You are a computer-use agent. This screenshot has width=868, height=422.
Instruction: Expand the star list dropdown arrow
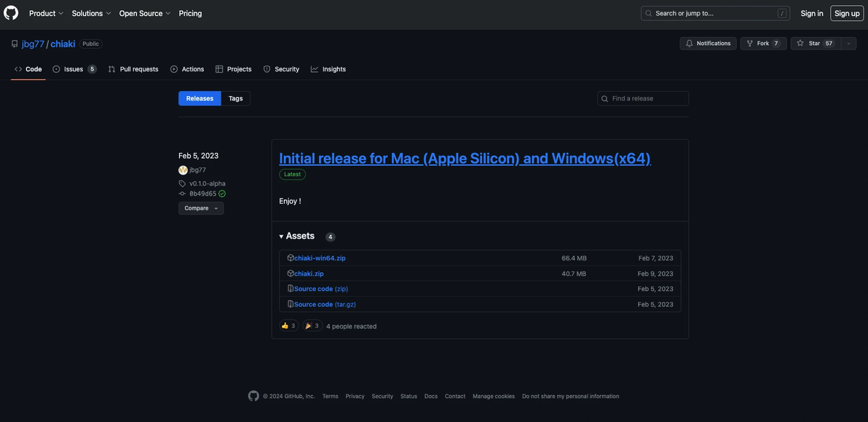(x=848, y=44)
